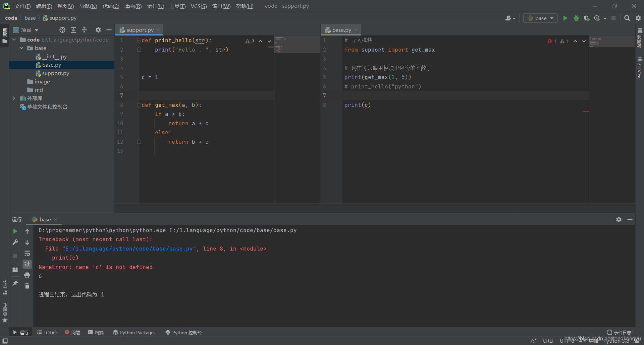Open the Event Log

[619, 332]
